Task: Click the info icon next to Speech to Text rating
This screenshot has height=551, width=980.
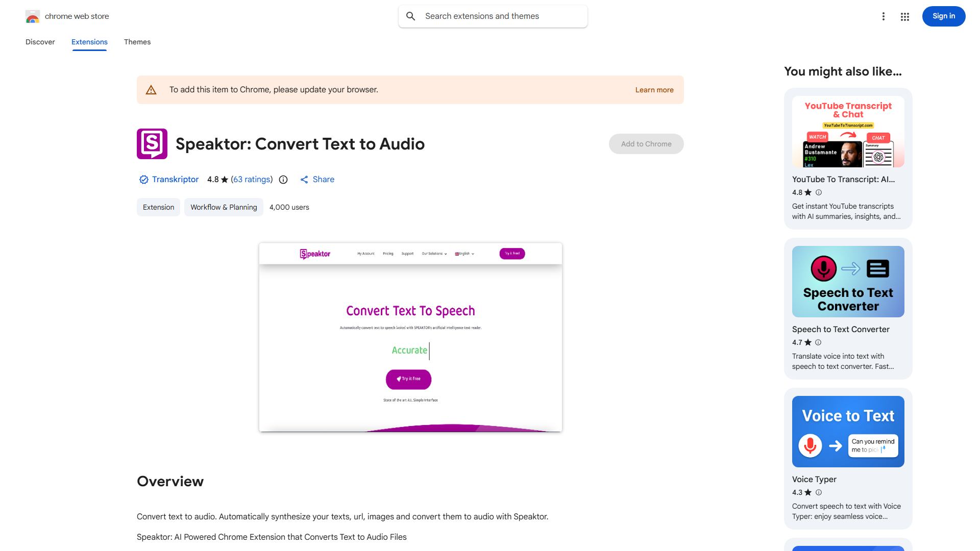Action: (818, 342)
